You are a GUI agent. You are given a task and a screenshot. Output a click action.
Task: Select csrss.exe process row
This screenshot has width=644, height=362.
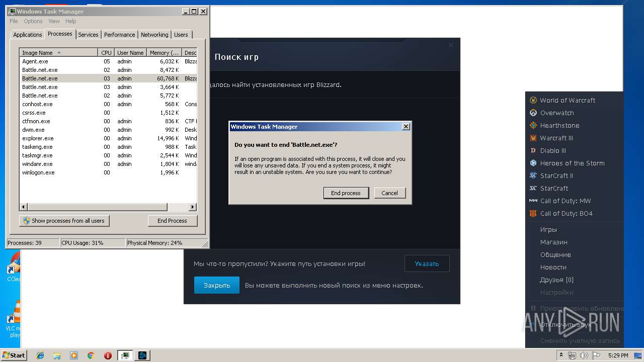point(108,113)
